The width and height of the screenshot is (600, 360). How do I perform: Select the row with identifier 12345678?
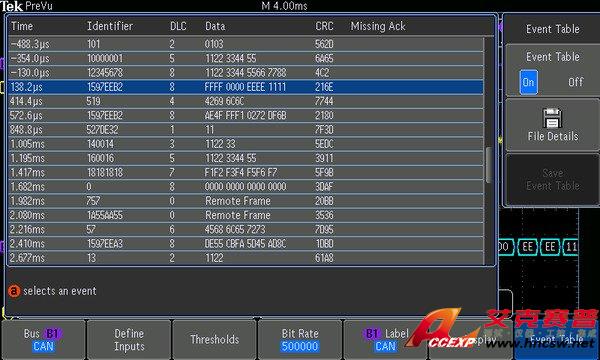point(246,73)
